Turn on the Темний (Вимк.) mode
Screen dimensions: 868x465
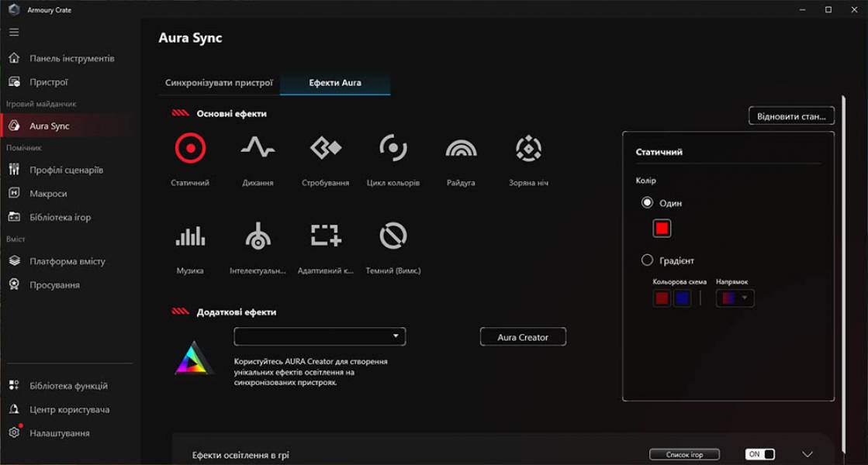[393, 236]
